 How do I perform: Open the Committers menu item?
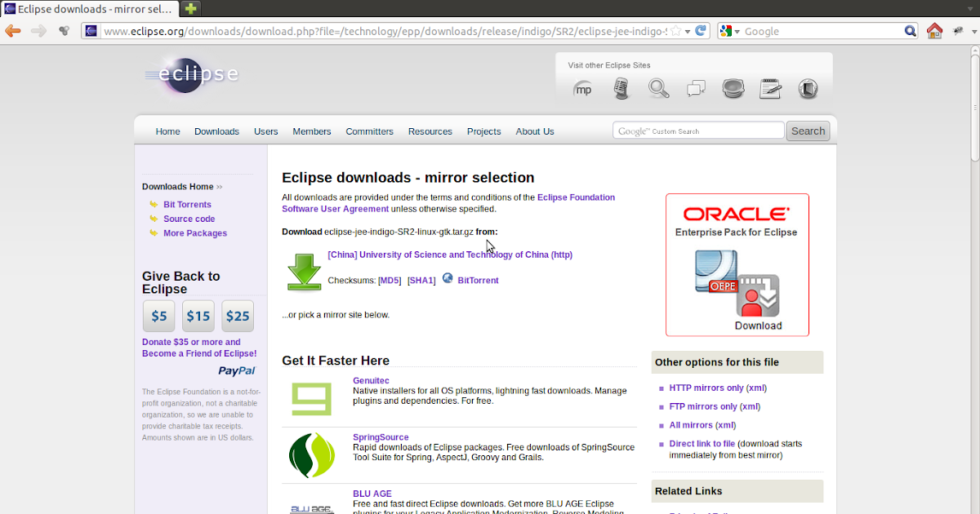pyautogui.click(x=369, y=131)
